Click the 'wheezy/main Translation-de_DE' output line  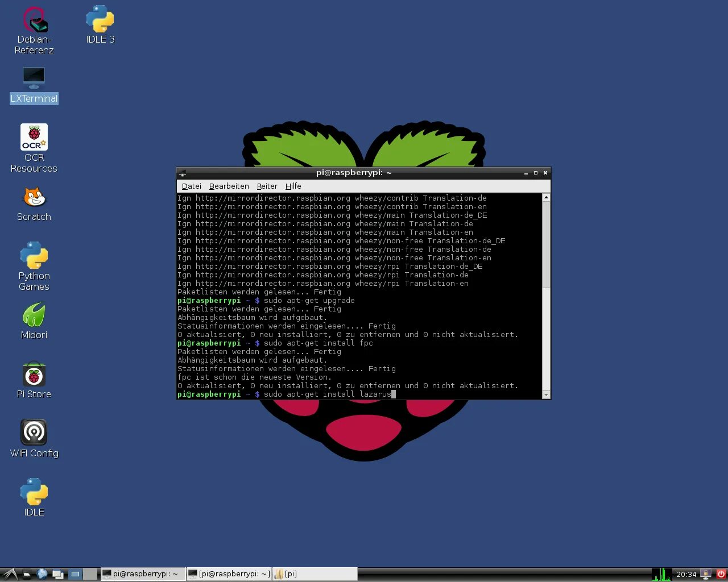pyautogui.click(x=332, y=215)
